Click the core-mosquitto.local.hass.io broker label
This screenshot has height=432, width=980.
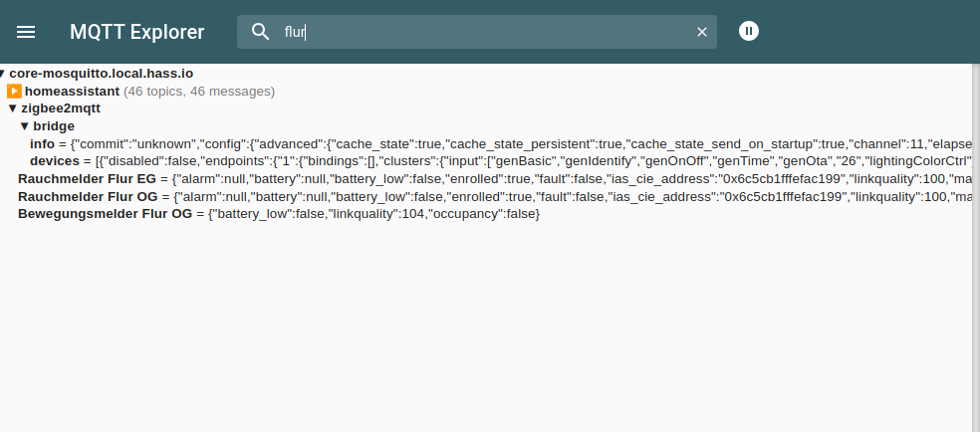(x=102, y=74)
